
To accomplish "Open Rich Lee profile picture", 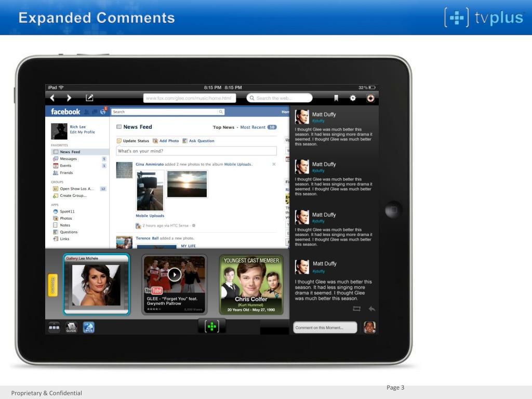I will coord(59,131).
